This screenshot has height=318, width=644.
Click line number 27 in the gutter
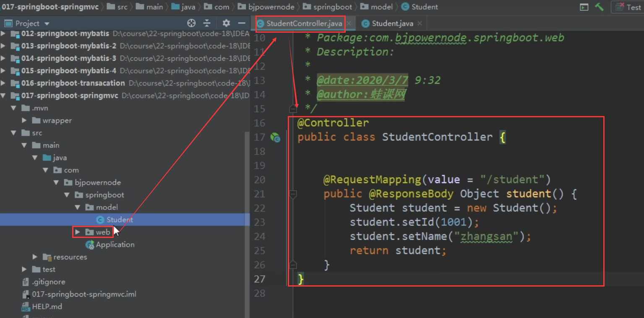pyautogui.click(x=260, y=279)
